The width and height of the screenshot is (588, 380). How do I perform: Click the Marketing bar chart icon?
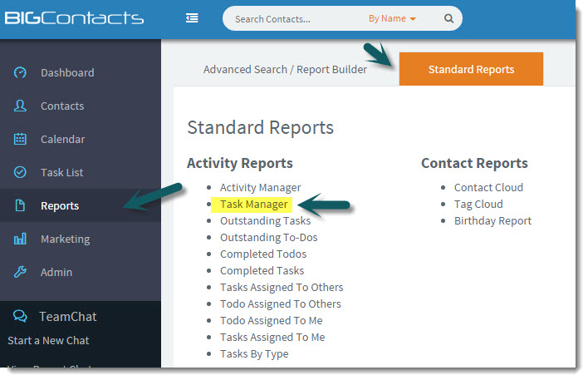point(20,239)
